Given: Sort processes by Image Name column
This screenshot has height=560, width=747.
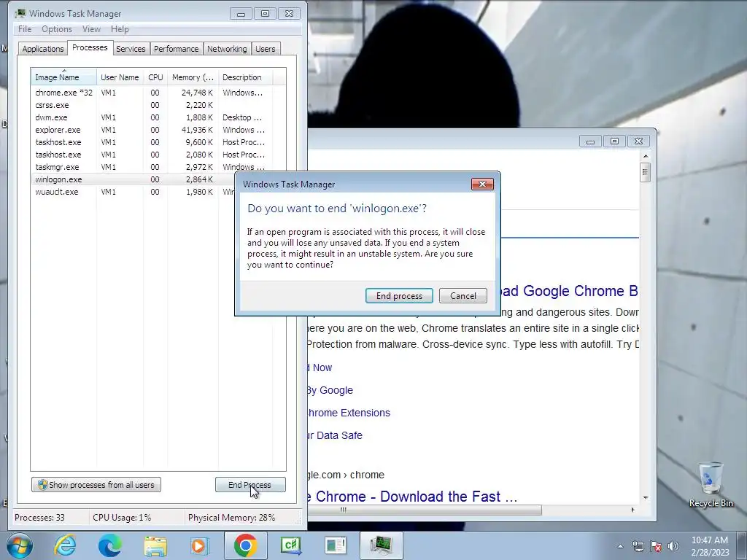Looking at the screenshot, I should [x=64, y=77].
